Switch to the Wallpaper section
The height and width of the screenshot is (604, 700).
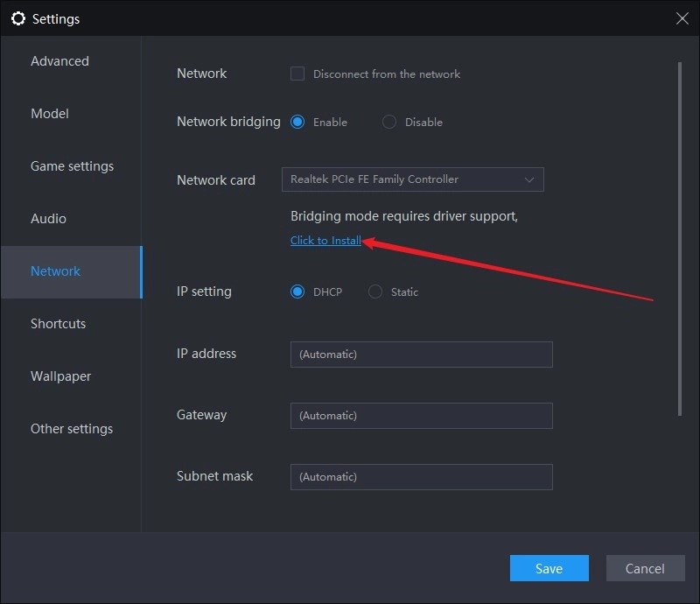coord(60,376)
